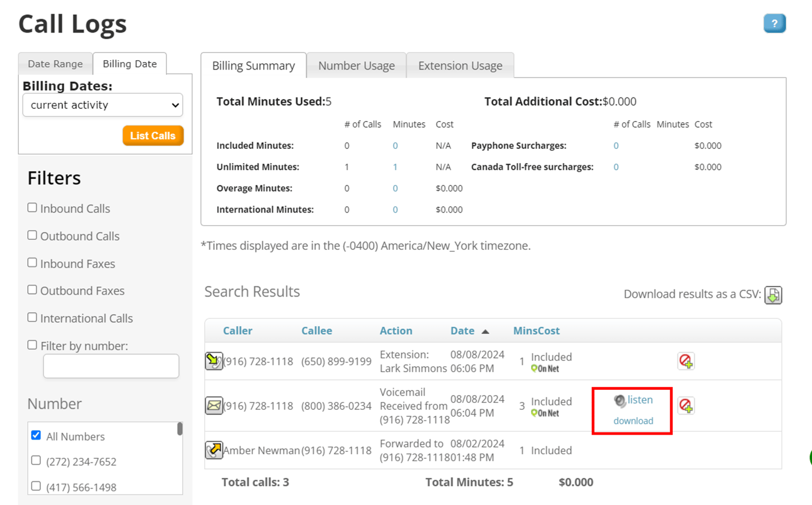This screenshot has width=812, height=505.
Task: Click inside the Filter by number input field
Action: tap(110, 366)
